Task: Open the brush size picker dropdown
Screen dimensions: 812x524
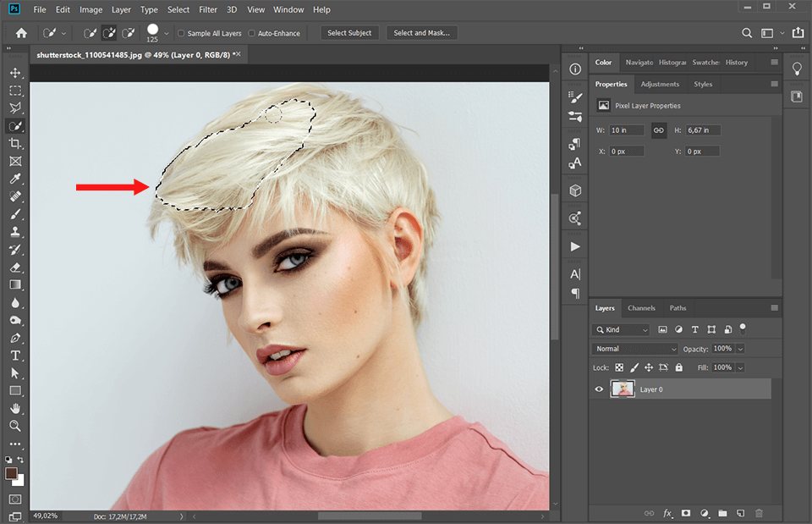Action: 166,33
